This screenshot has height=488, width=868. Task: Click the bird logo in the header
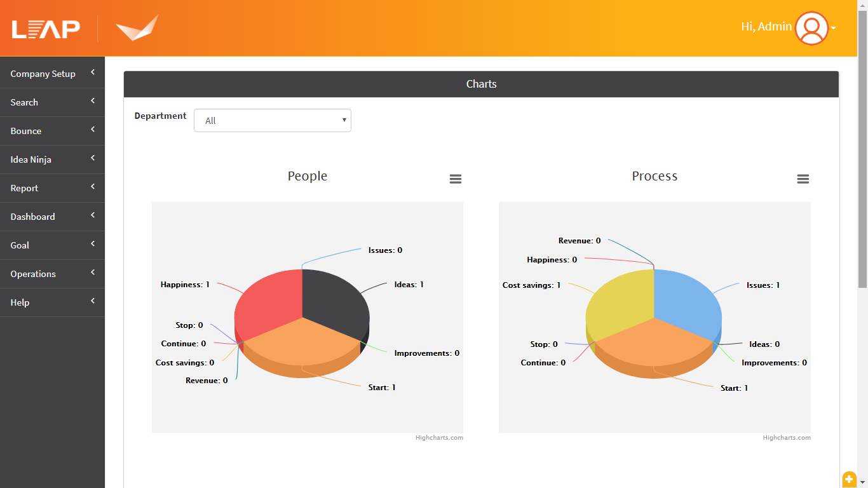coord(137,28)
